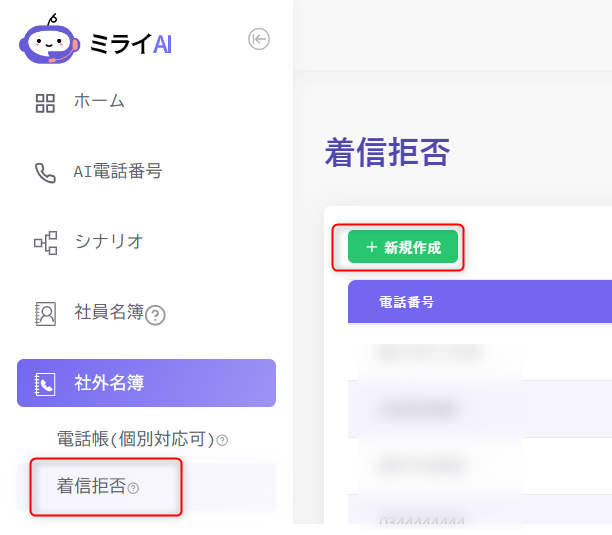Click the home grid icon

click(45, 103)
